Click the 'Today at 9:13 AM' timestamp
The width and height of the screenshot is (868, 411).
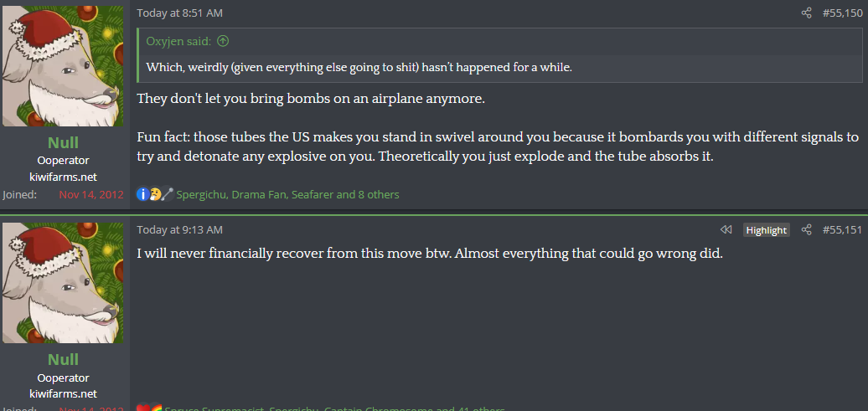(x=179, y=229)
